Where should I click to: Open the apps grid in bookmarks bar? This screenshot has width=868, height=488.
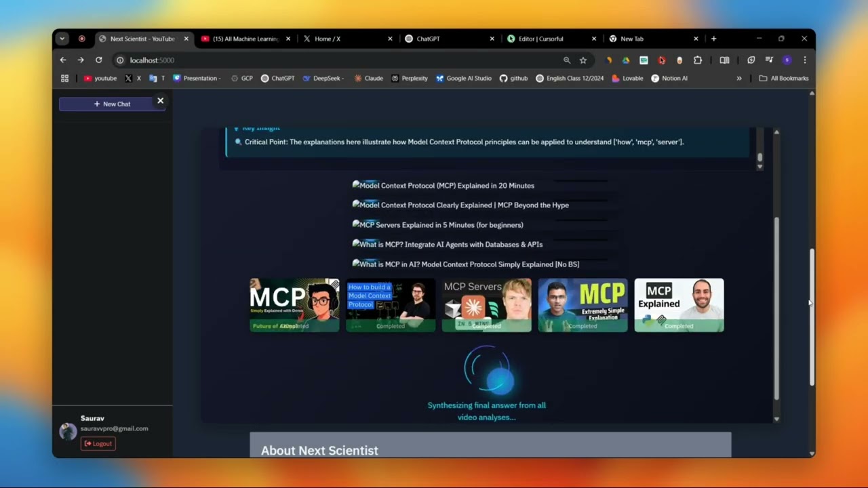coord(65,79)
